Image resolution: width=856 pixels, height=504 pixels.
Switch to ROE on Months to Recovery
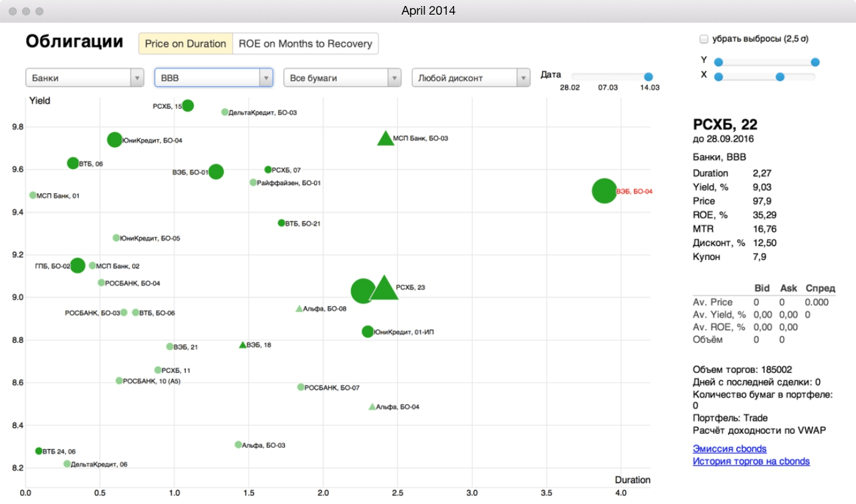tap(305, 43)
